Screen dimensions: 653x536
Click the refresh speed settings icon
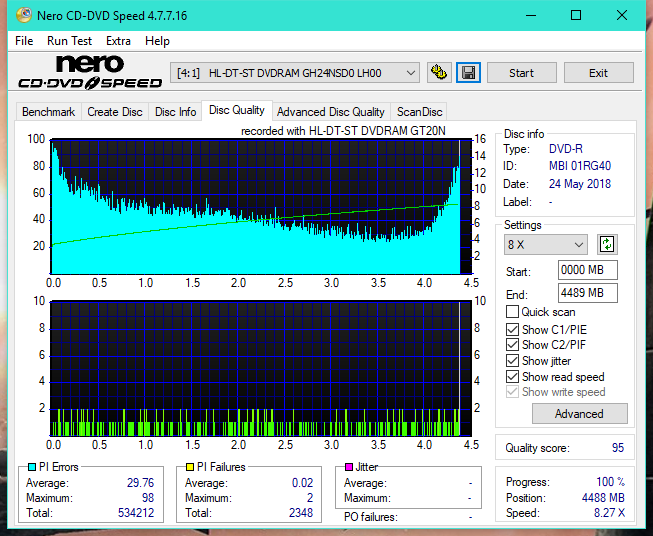tap(607, 244)
